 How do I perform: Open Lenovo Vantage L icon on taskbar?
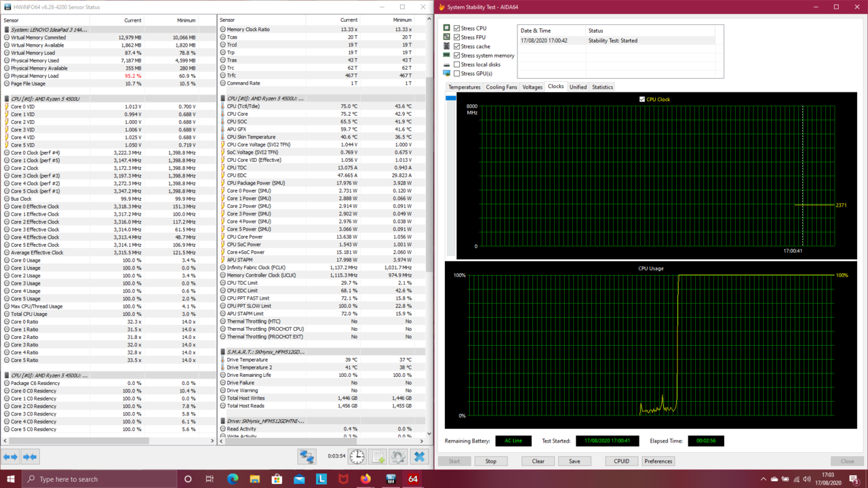[321, 479]
